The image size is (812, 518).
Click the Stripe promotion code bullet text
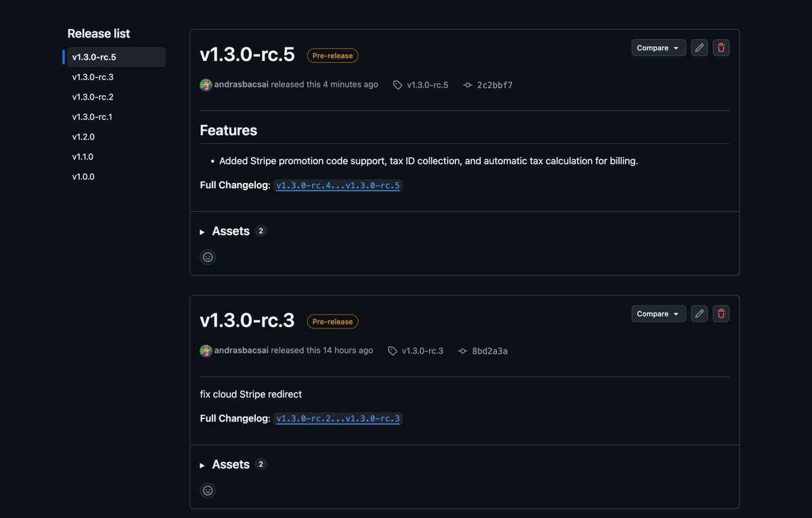click(428, 161)
